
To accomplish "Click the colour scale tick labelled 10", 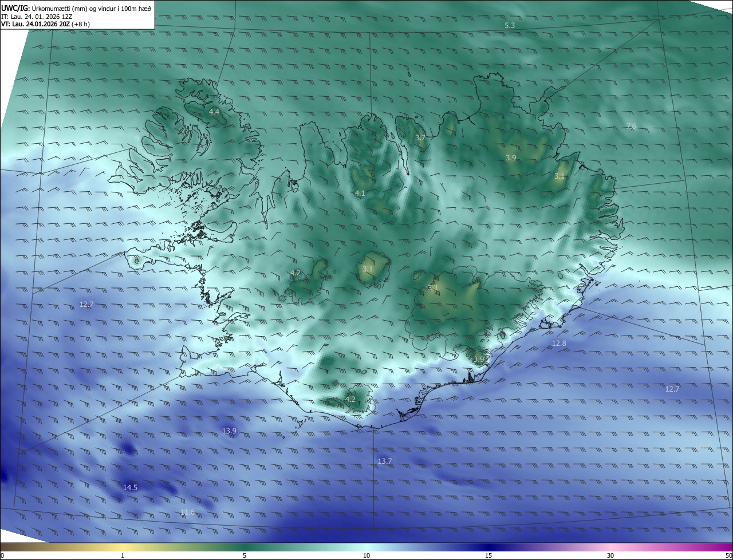I will coord(366,555).
